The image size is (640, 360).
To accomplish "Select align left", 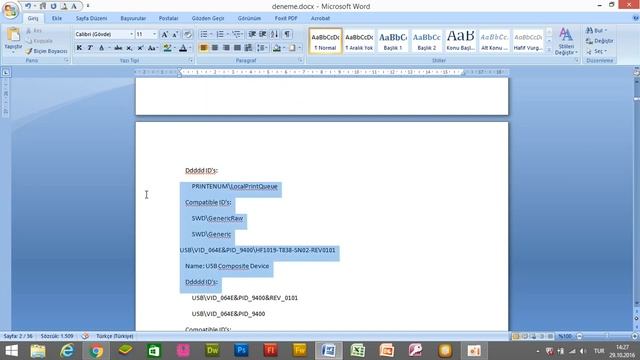I will click(x=203, y=48).
